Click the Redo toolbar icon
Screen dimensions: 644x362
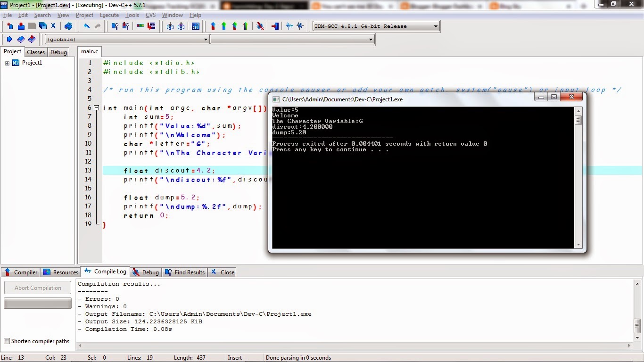pyautogui.click(x=98, y=26)
